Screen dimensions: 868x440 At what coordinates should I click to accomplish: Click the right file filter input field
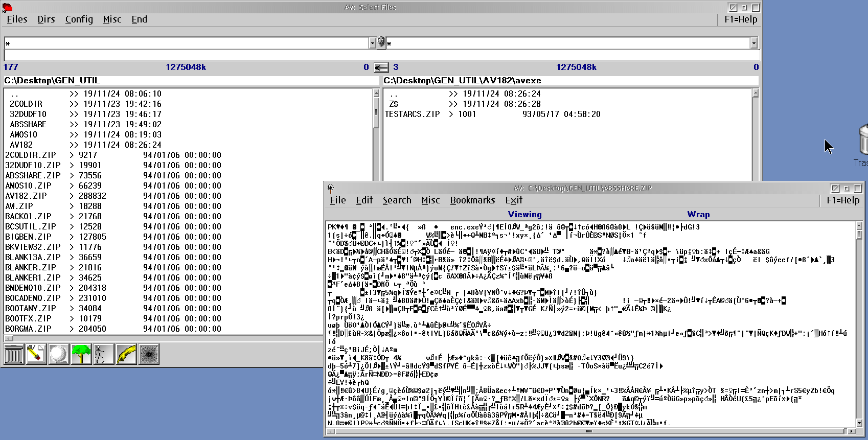pyautogui.click(x=568, y=43)
